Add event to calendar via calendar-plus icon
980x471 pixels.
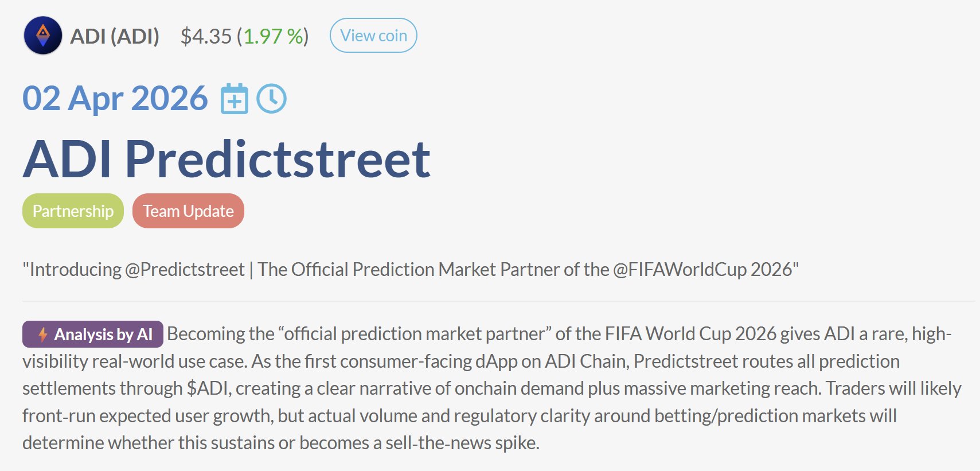pyautogui.click(x=235, y=99)
